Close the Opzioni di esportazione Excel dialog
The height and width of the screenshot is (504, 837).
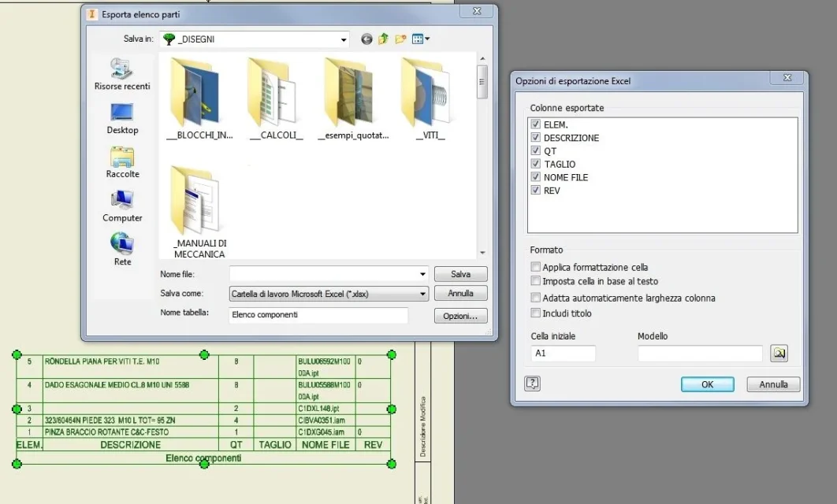click(787, 78)
